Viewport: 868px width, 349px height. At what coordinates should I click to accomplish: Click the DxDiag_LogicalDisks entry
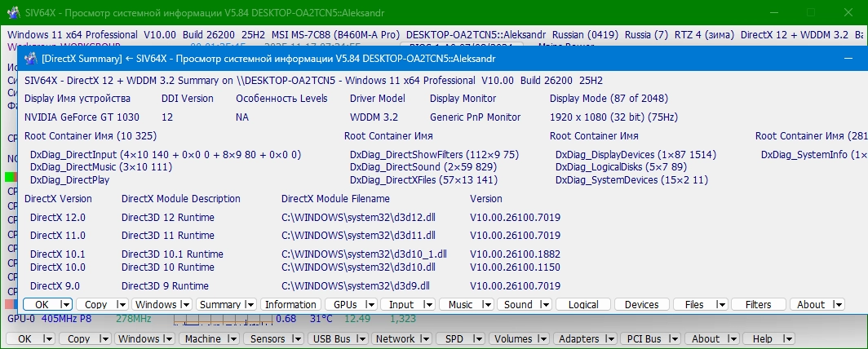point(621,167)
